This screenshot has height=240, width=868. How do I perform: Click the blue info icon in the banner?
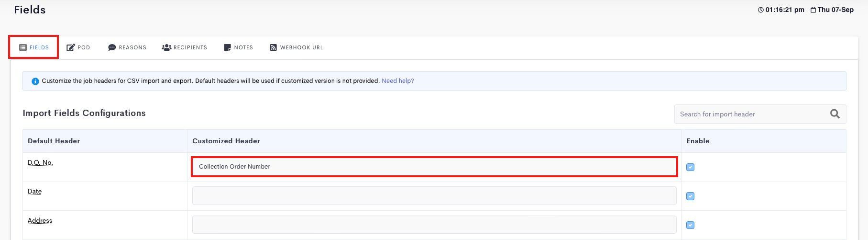(35, 81)
